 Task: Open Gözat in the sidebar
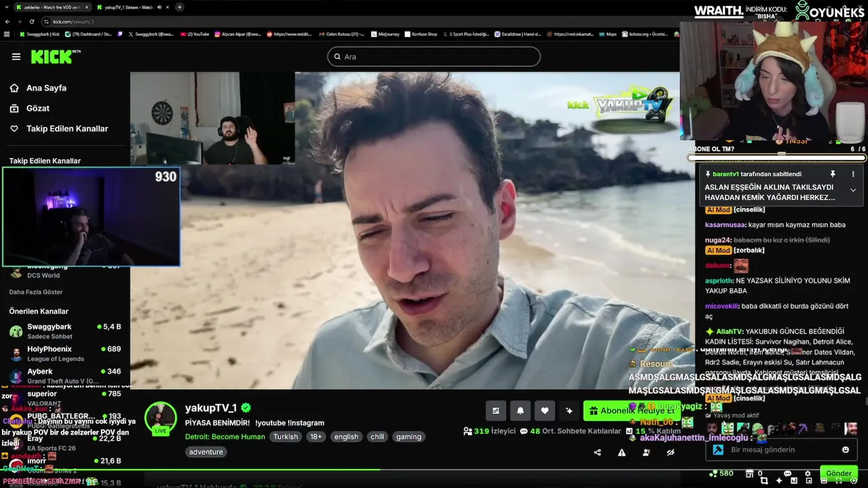[37, 108]
